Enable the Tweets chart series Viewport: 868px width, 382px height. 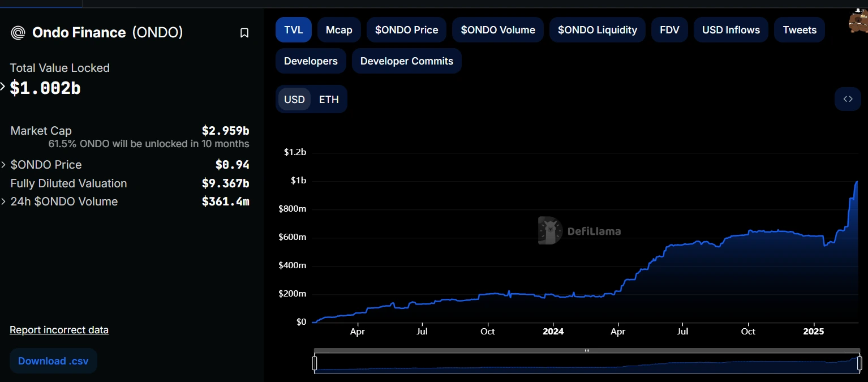tap(800, 30)
